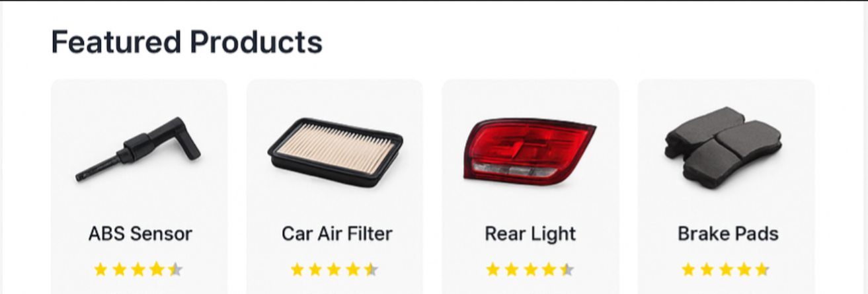Open the ABS Sensor product image
The width and height of the screenshot is (868, 294).
point(138,149)
